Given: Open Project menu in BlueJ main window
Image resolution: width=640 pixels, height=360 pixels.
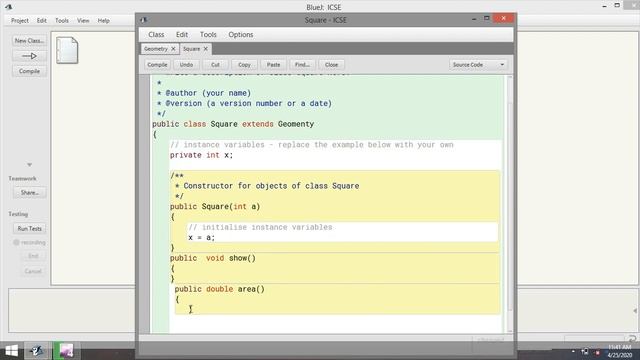Looking at the screenshot, I should point(20,20).
